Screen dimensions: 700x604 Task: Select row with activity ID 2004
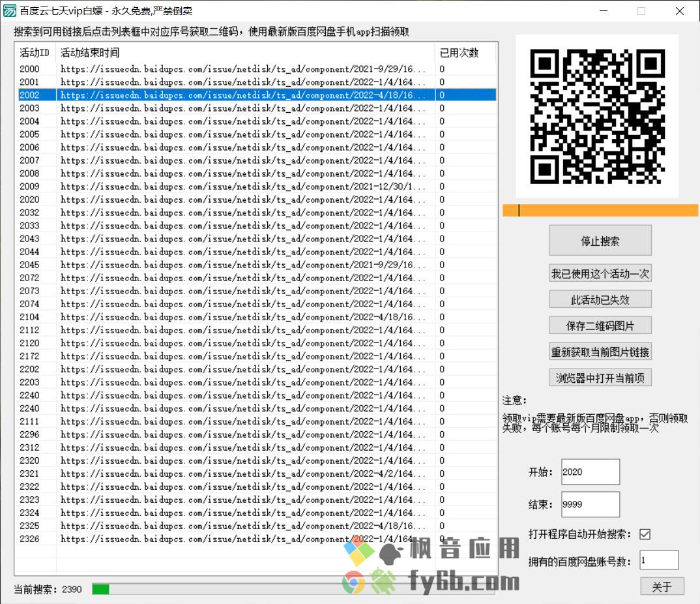pos(257,121)
